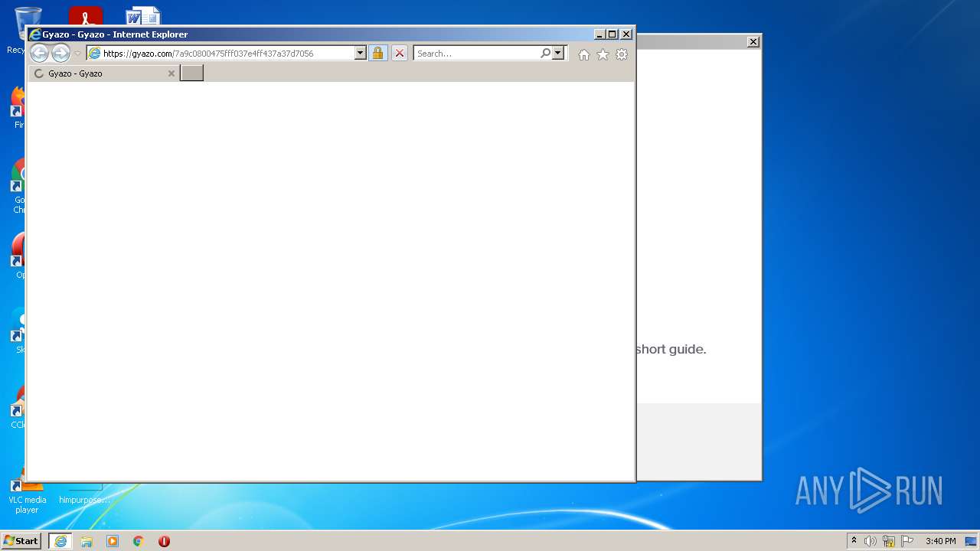Select the CCleaner desktop shortcut
This screenshot has height=551, width=980.
[17, 406]
